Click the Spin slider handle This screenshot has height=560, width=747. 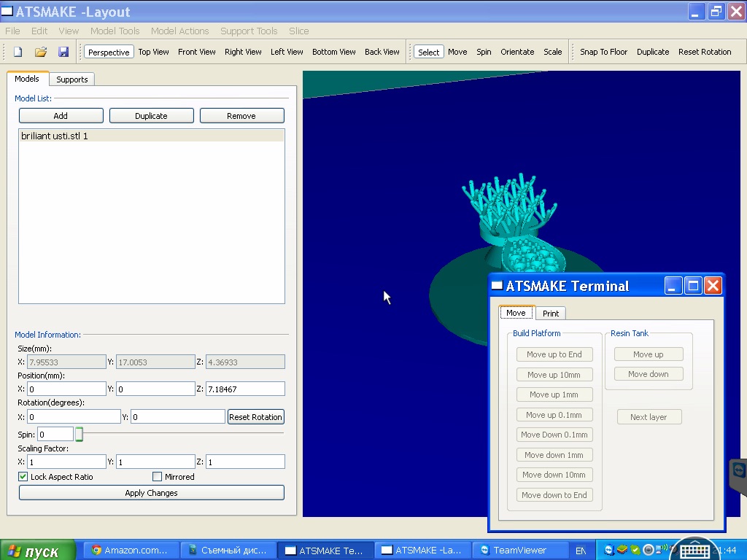[x=79, y=435]
